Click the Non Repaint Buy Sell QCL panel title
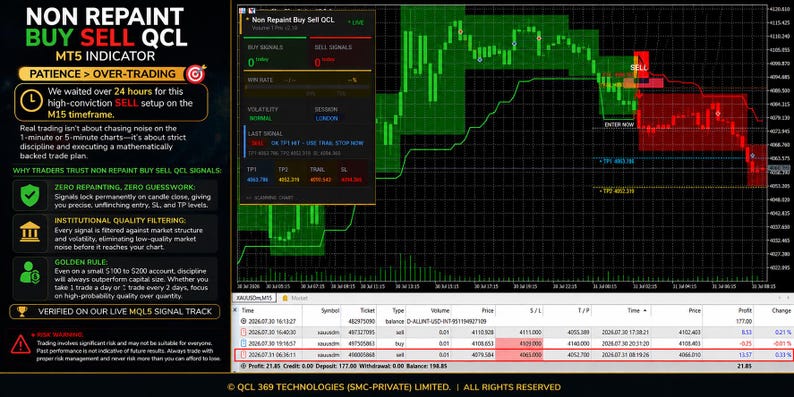The width and height of the screenshot is (794, 397). click(293, 20)
